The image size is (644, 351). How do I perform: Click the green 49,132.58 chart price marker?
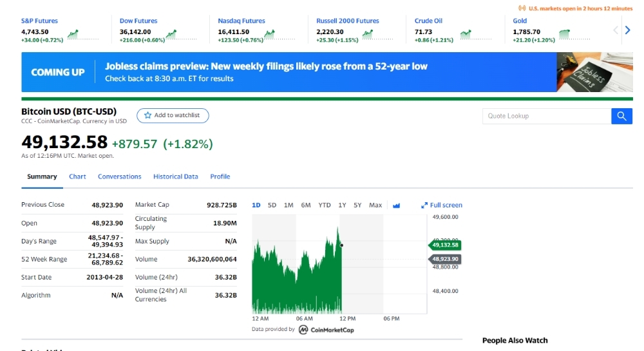[x=445, y=245]
